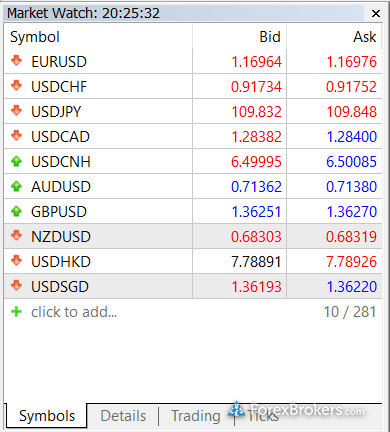The height and width of the screenshot is (432, 390).
Task: Click USDHKD ask price 7.78926
Action: tap(352, 262)
